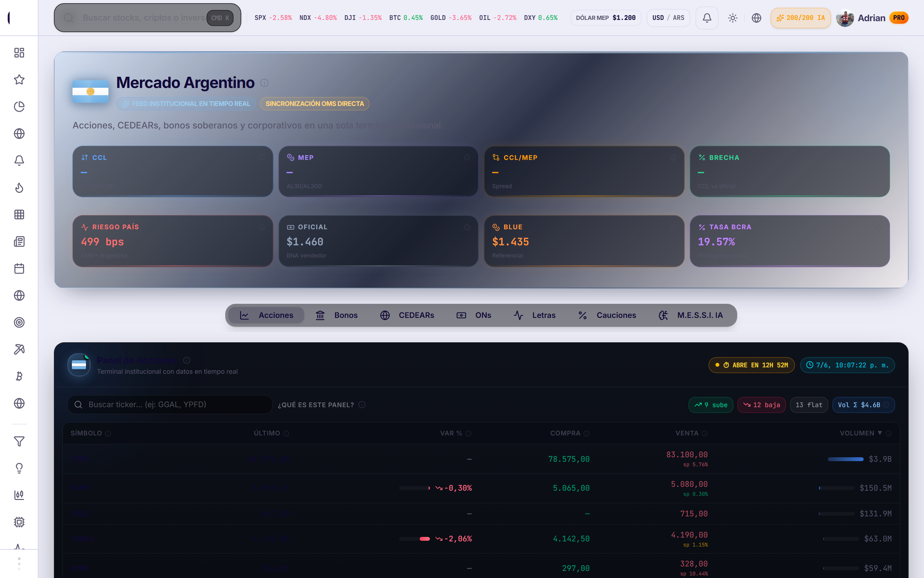
Task: Click info icon next to ÚLTIMO header
Action: click(286, 433)
